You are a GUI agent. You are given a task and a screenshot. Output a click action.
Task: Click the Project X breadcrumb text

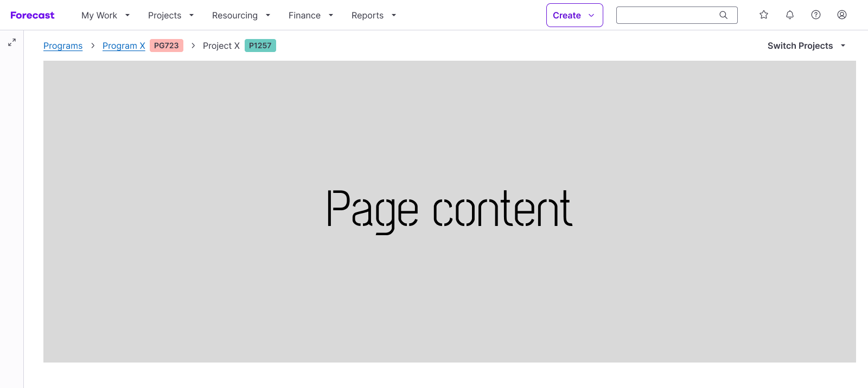coord(221,46)
